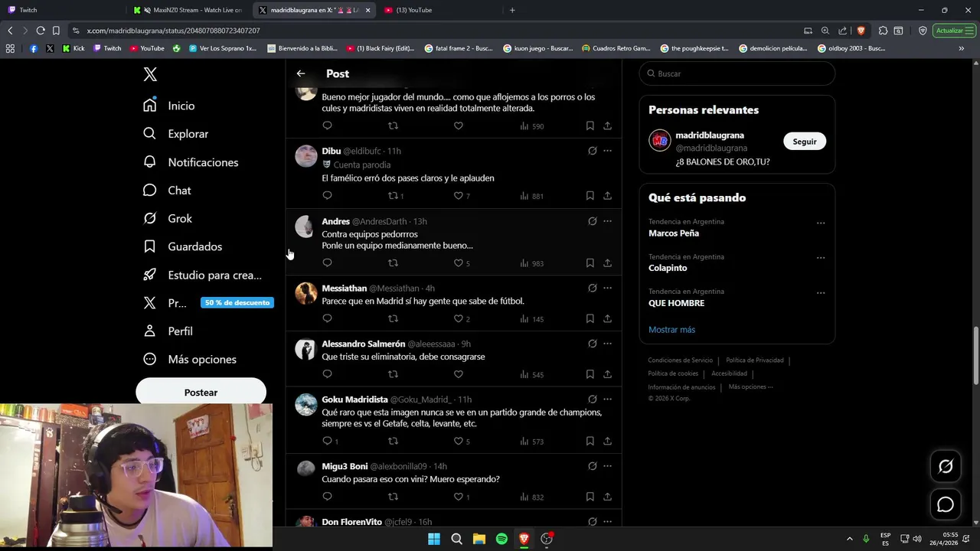Open the floating Grok button

946,466
